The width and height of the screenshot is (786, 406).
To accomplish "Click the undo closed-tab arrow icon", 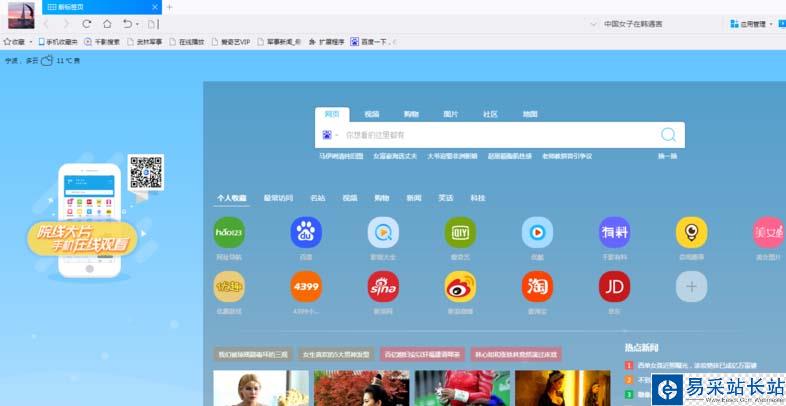I will click(128, 24).
